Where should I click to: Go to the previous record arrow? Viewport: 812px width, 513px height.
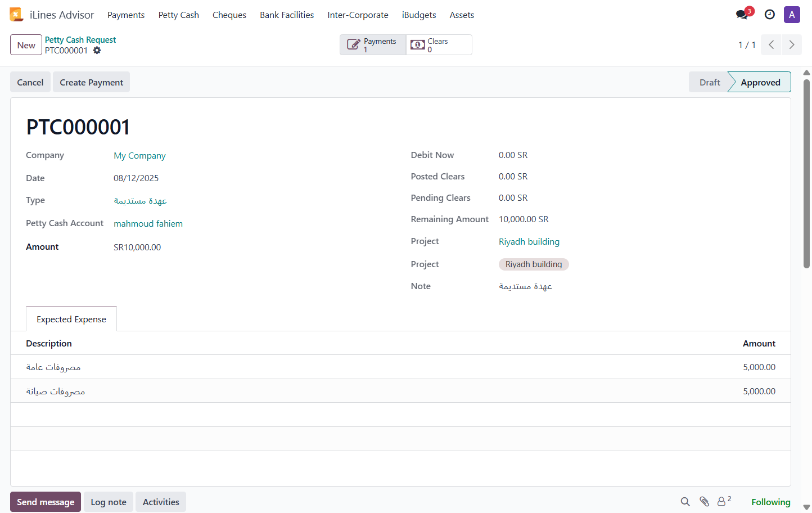(x=772, y=45)
